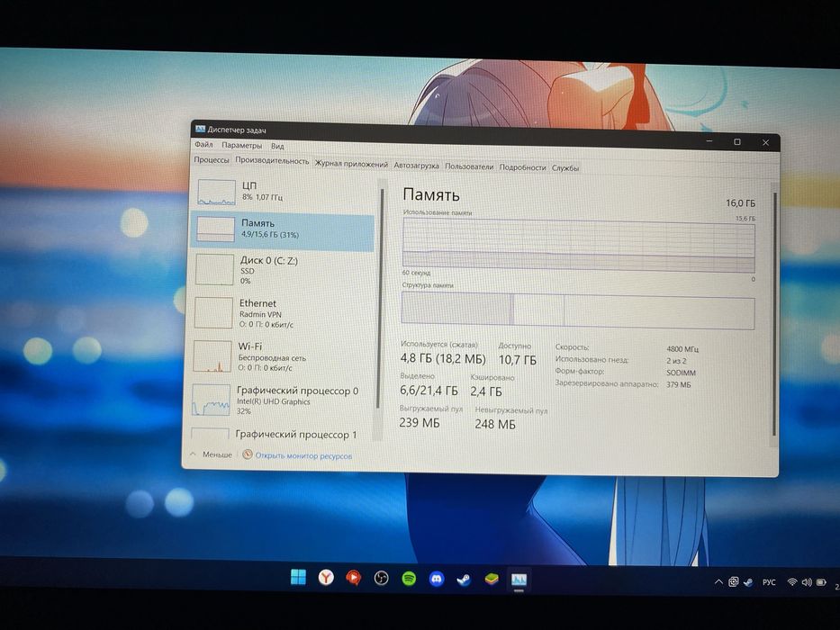The height and width of the screenshot is (630, 840).
Task: Open the resource monitor link
Action: coord(303,456)
